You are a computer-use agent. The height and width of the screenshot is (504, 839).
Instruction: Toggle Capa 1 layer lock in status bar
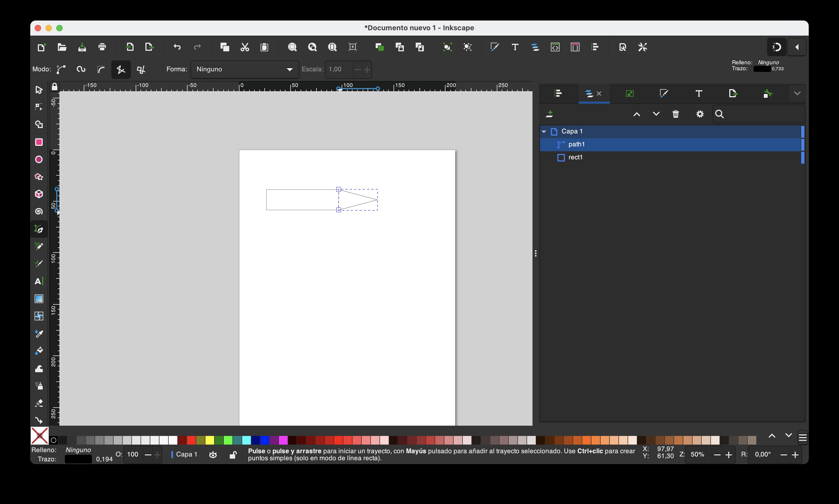pyautogui.click(x=233, y=455)
